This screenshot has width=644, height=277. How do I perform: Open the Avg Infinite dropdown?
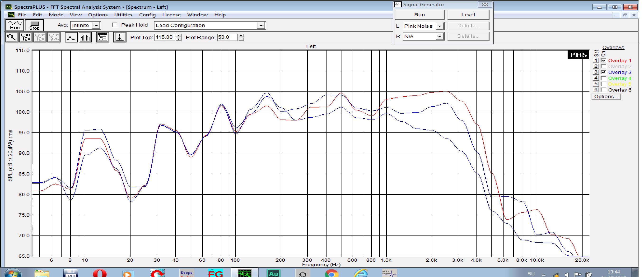(x=96, y=25)
